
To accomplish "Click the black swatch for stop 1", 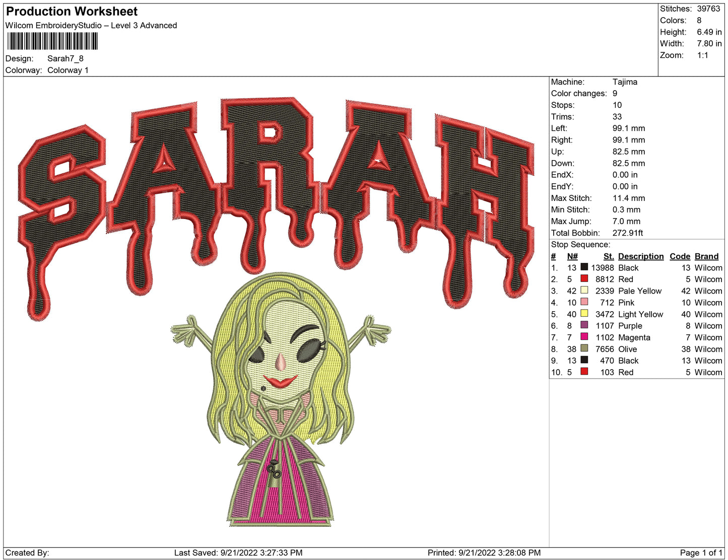I will [584, 267].
